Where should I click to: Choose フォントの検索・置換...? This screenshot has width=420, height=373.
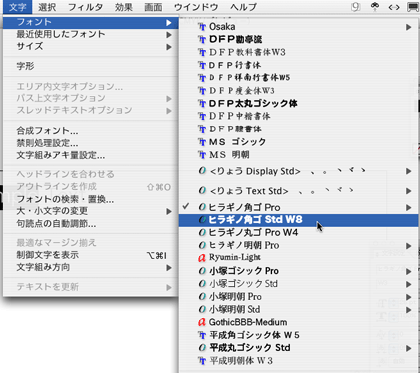91,199
